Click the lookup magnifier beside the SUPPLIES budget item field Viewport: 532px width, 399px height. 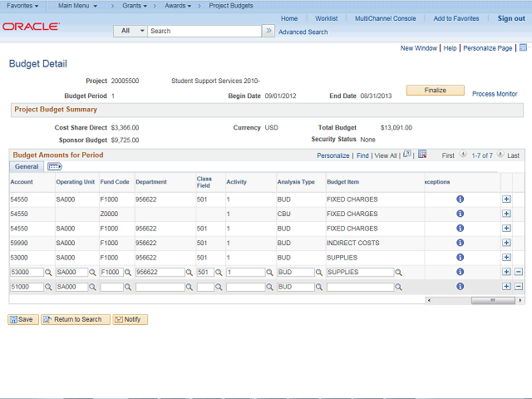400,272
